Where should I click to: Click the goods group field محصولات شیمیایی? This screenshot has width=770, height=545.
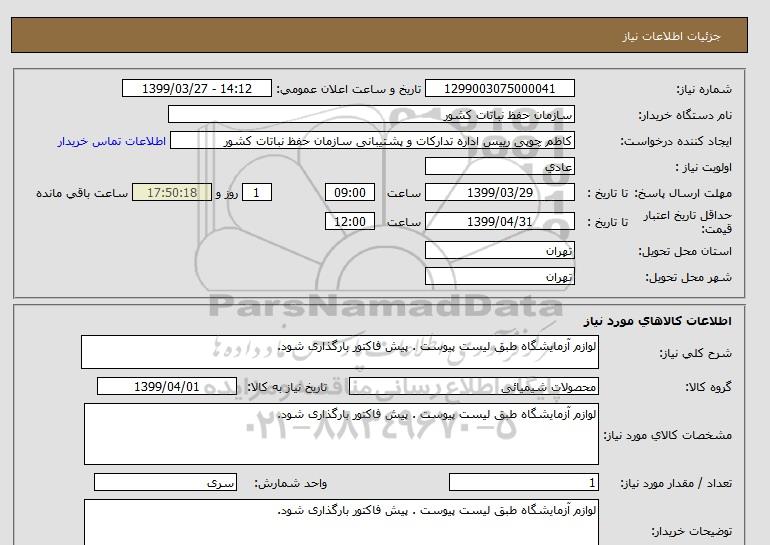tap(474, 387)
